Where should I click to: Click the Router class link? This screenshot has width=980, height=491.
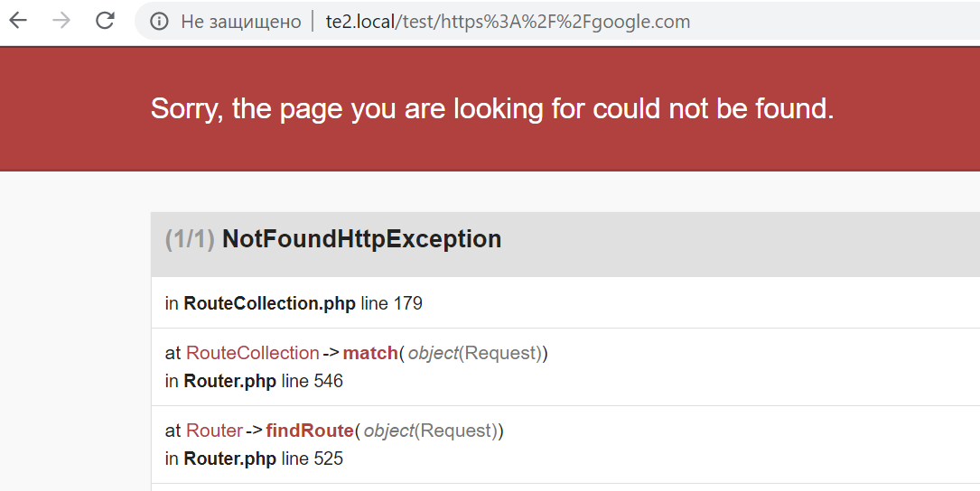pyautogui.click(x=214, y=431)
